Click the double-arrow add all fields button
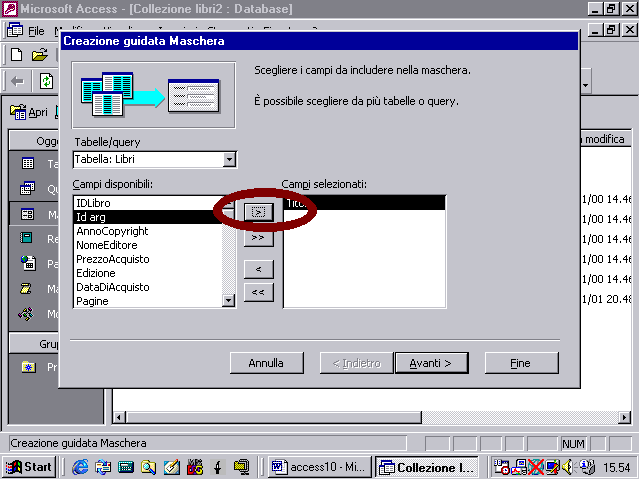The height and width of the screenshot is (479, 639). click(x=258, y=237)
